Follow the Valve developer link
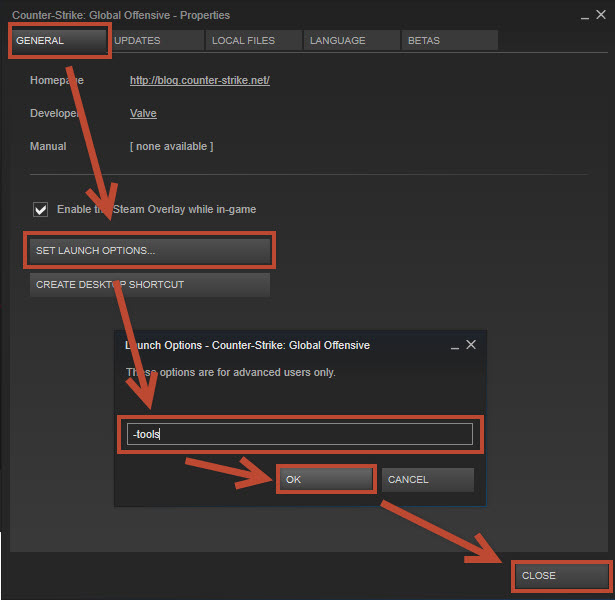The width and height of the screenshot is (615, 601). tap(143, 113)
